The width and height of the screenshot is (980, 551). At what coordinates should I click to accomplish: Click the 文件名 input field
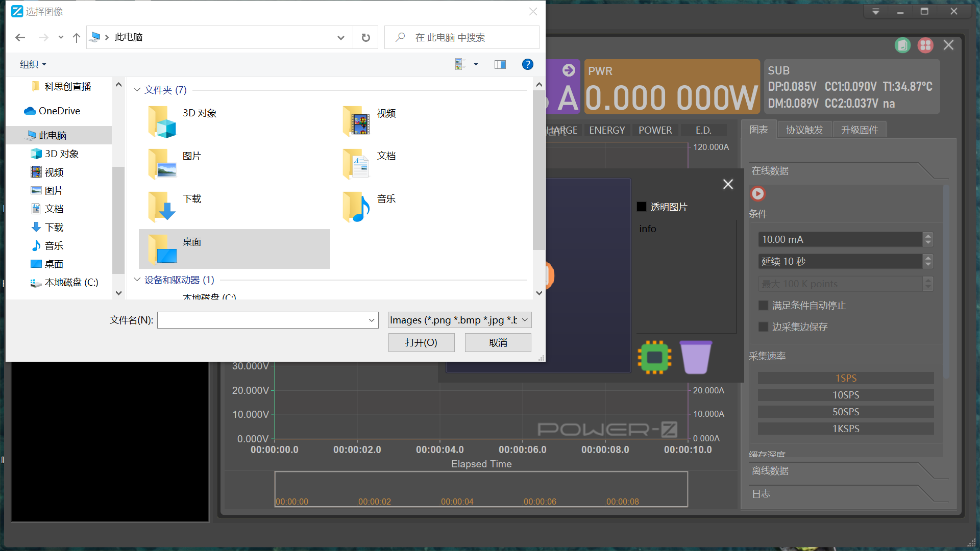point(262,320)
